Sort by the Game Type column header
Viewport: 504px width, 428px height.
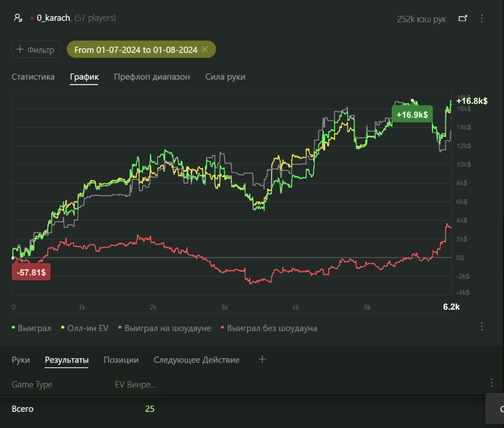click(x=32, y=384)
